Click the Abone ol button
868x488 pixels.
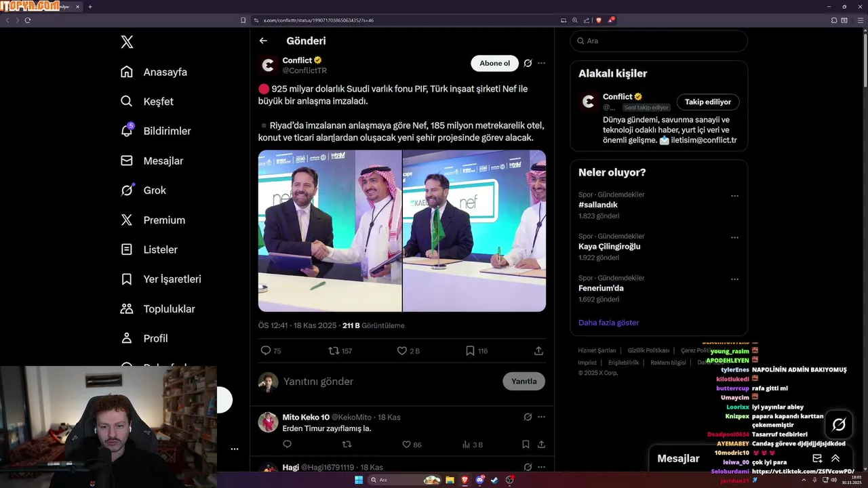pyautogui.click(x=494, y=63)
